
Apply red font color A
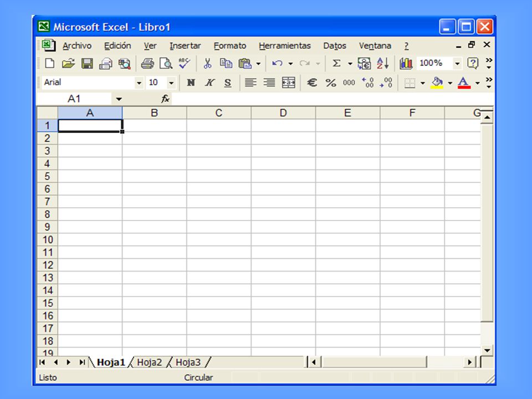pyautogui.click(x=464, y=83)
